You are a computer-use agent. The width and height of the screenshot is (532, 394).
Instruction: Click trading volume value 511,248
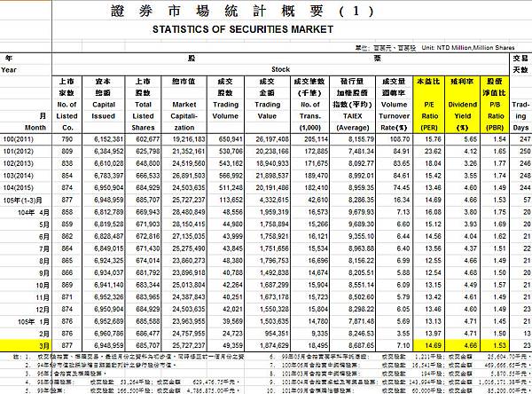tap(231, 188)
